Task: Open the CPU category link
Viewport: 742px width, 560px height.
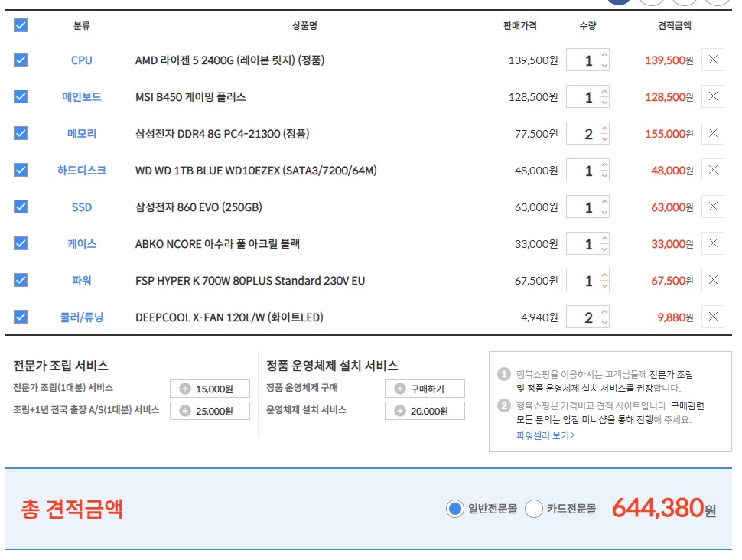Action: pos(81,60)
